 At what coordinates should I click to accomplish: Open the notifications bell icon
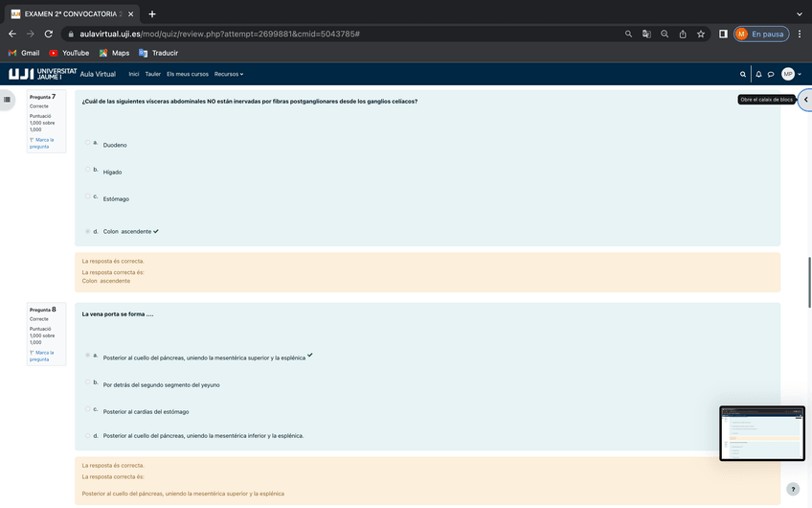758,74
